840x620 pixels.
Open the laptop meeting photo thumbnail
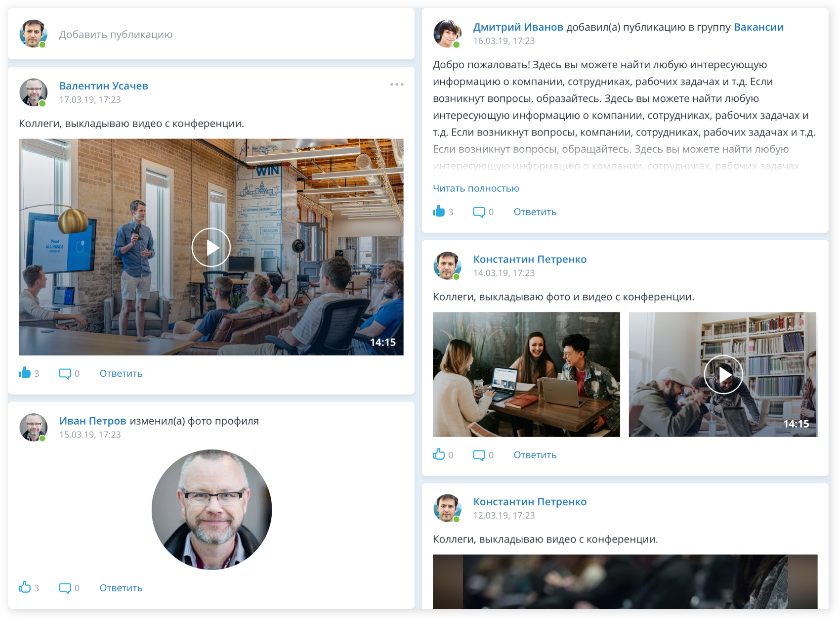[526, 374]
